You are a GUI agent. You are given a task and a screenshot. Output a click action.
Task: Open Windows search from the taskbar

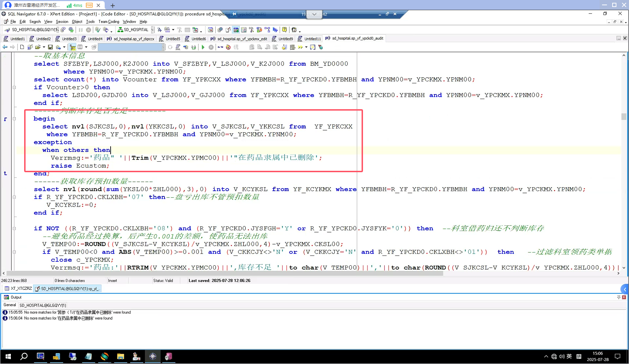click(24, 356)
